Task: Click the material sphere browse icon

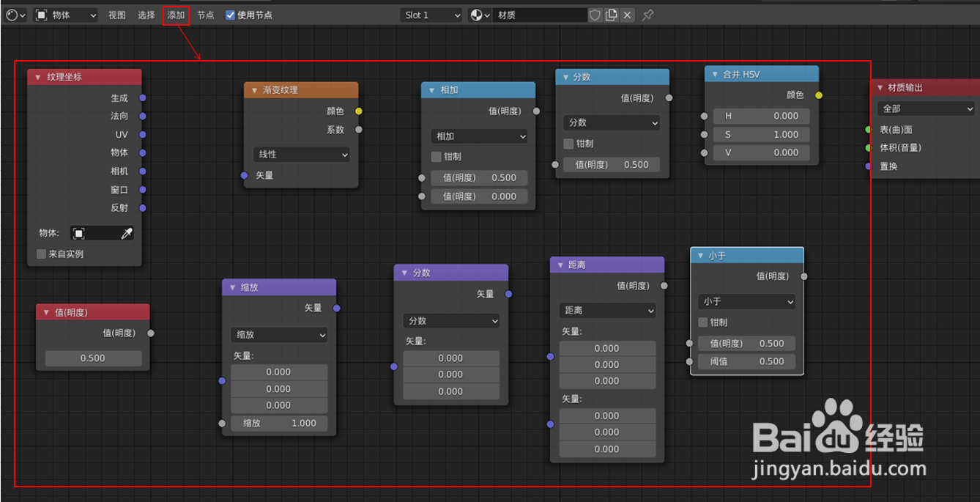Action: click(479, 15)
